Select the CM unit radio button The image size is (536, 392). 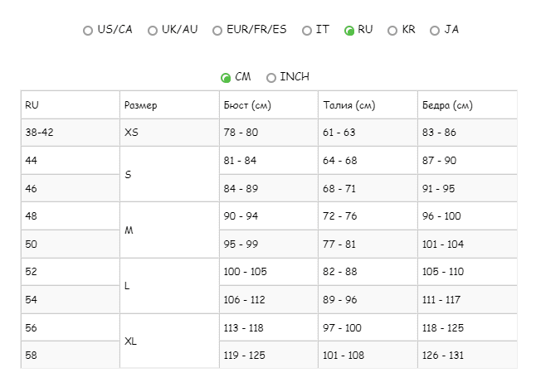click(226, 78)
